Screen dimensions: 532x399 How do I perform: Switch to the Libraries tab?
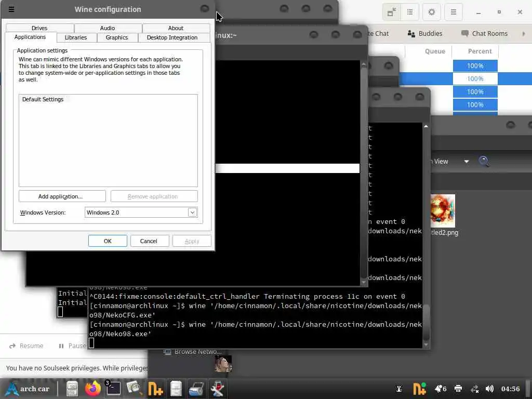click(76, 37)
